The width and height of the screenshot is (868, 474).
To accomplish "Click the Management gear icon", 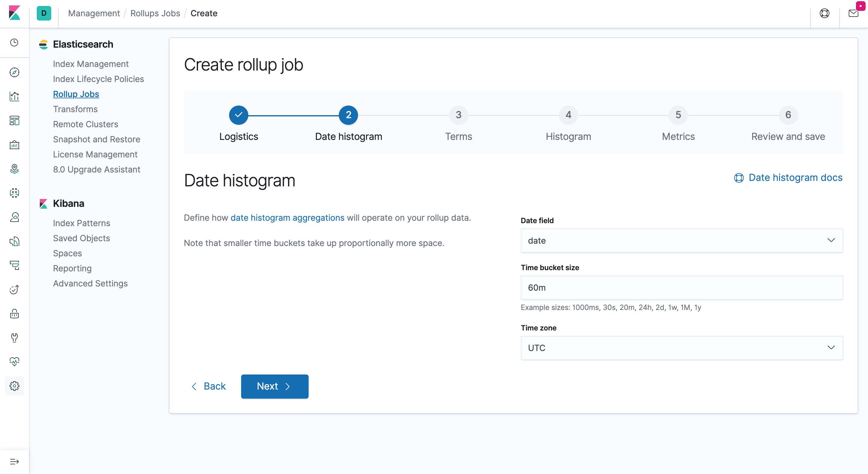I will (14, 386).
